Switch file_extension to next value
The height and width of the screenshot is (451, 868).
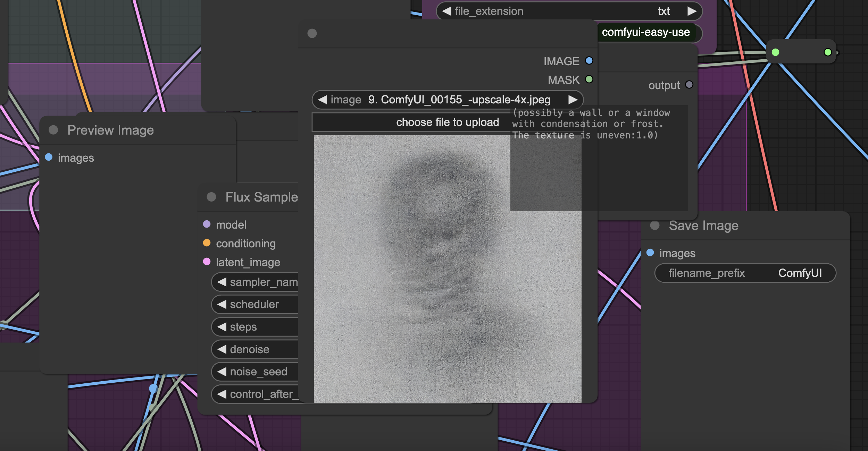click(x=692, y=11)
